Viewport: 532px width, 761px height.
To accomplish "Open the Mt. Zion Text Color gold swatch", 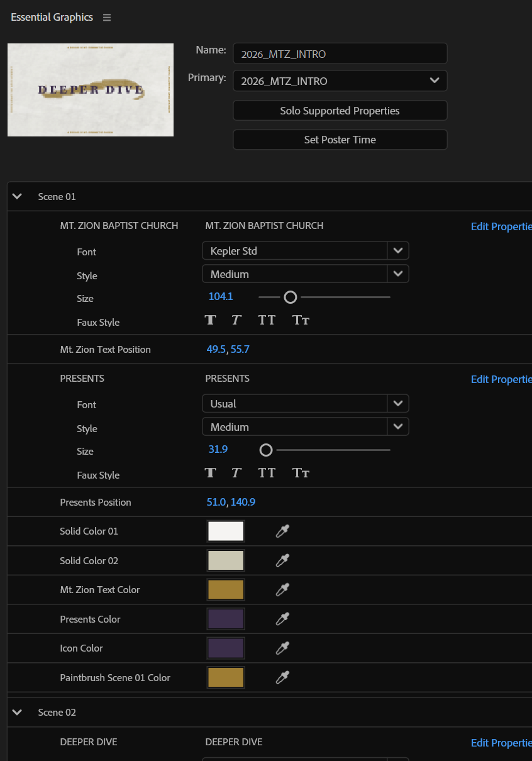I will (x=226, y=590).
